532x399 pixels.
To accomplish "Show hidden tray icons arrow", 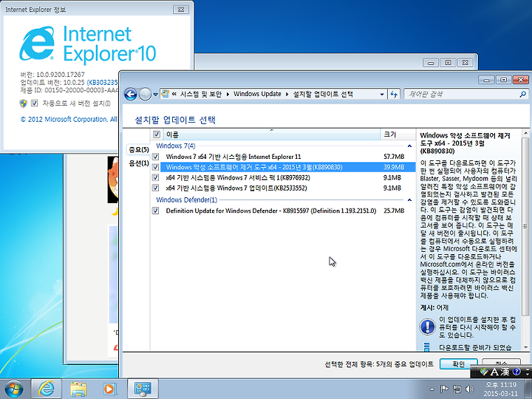I will pyautogui.click(x=432, y=389).
